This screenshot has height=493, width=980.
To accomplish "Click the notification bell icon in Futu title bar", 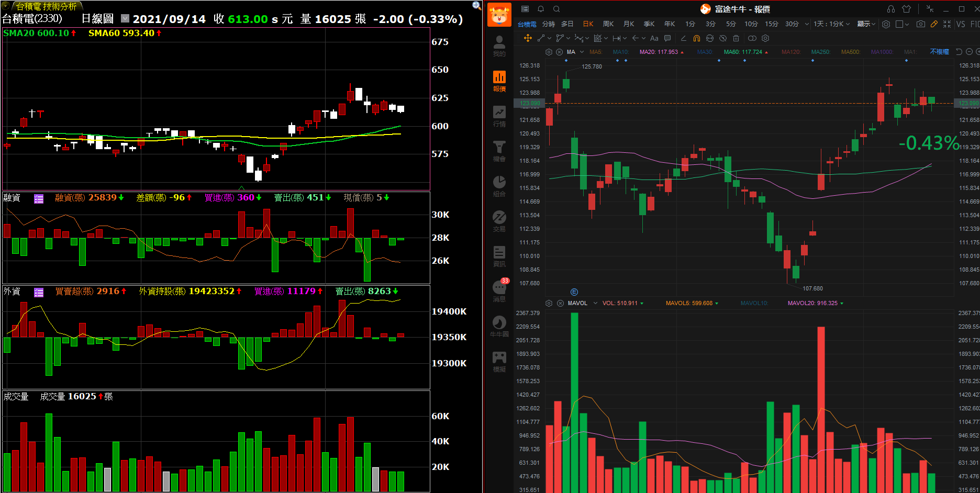I will (x=541, y=9).
